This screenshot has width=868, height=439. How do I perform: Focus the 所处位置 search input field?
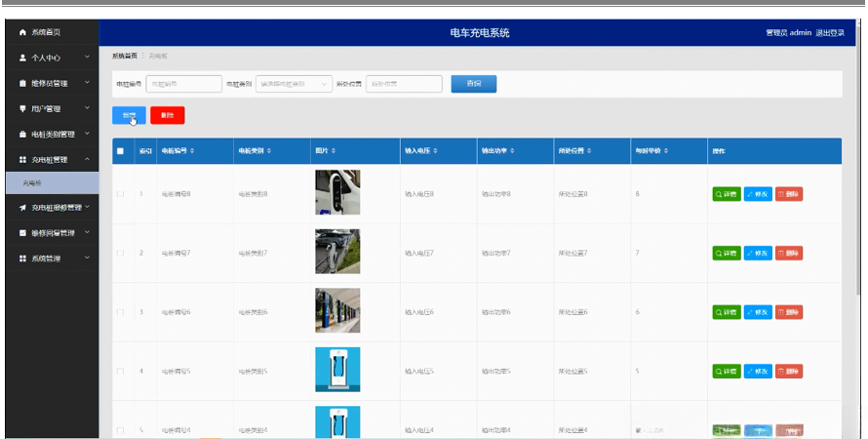coord(404,84)
